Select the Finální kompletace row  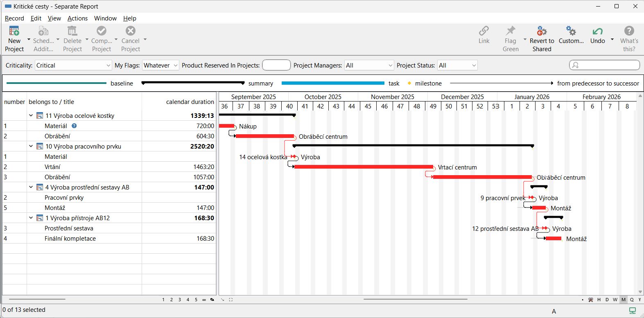click(70, 239)
